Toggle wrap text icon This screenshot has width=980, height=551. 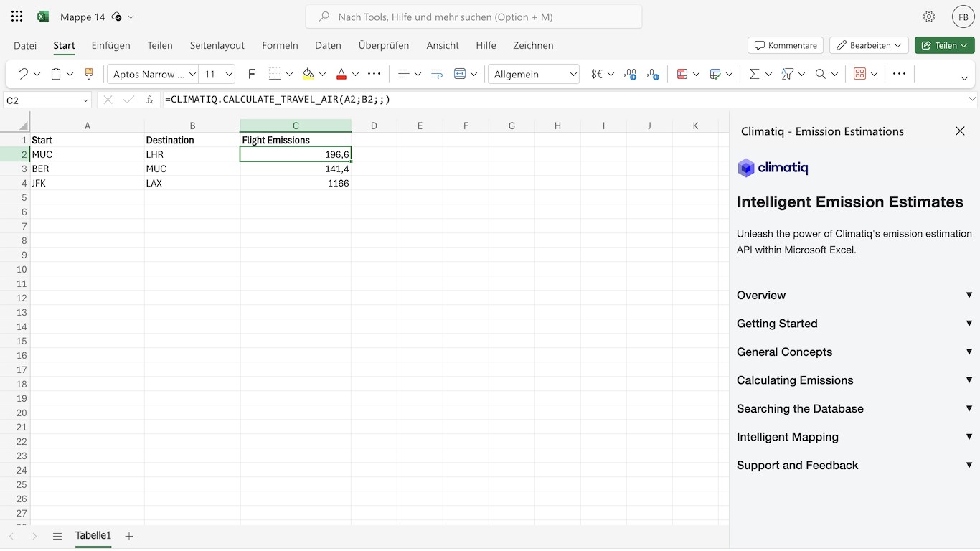437,74
